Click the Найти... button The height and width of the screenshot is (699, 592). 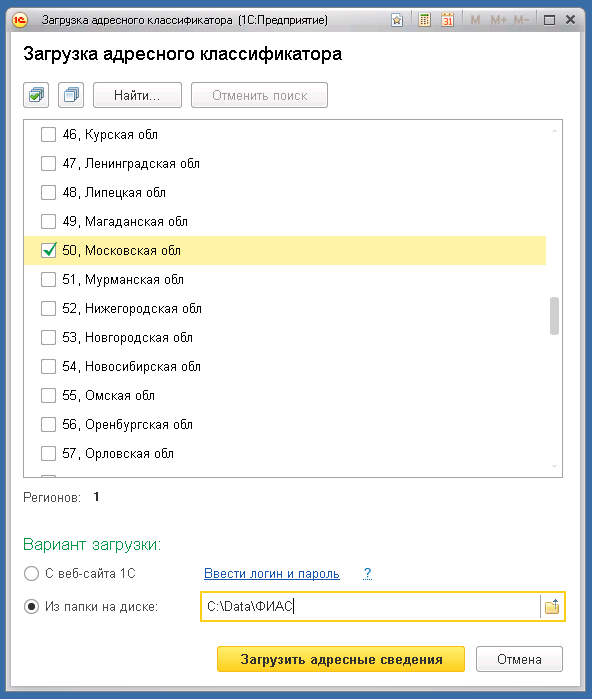coord(137,95)
